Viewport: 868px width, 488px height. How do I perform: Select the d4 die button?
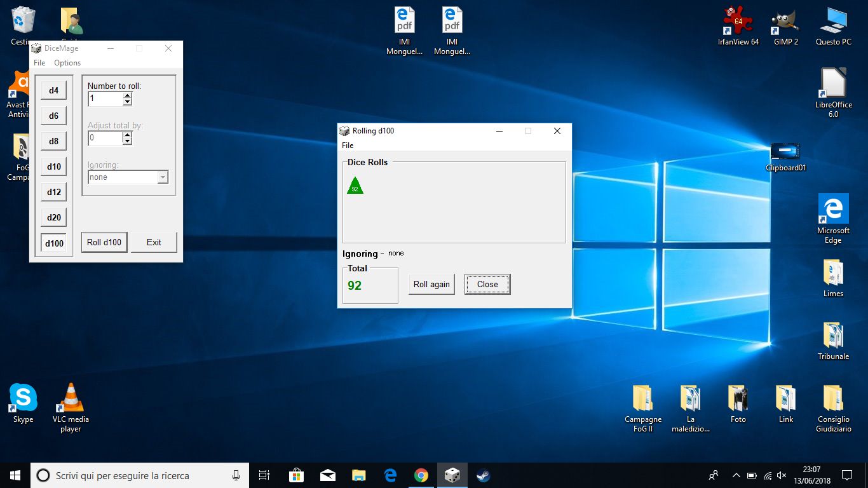point(53,90)
